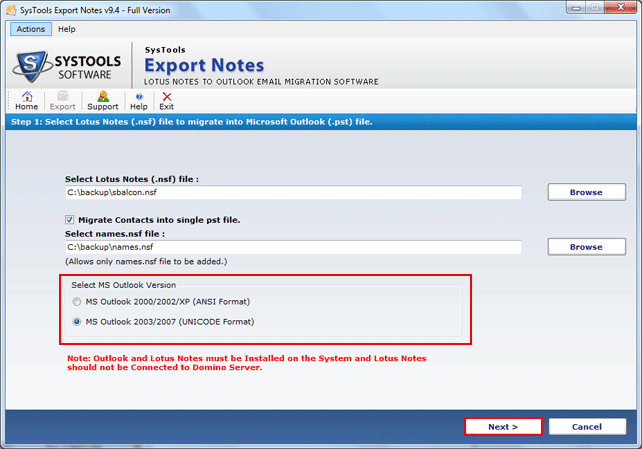Browse for the Lotus Notes nsf file
This screenshot has width=642, height=449.
tap(586, 192)
